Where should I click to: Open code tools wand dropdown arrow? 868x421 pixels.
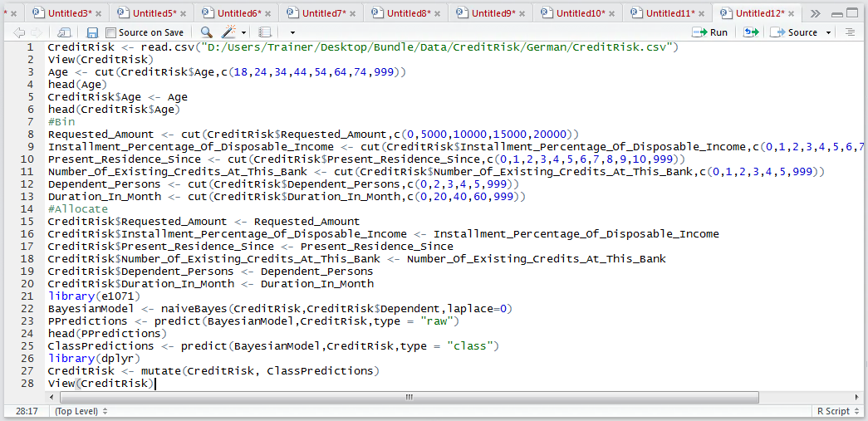243,32
